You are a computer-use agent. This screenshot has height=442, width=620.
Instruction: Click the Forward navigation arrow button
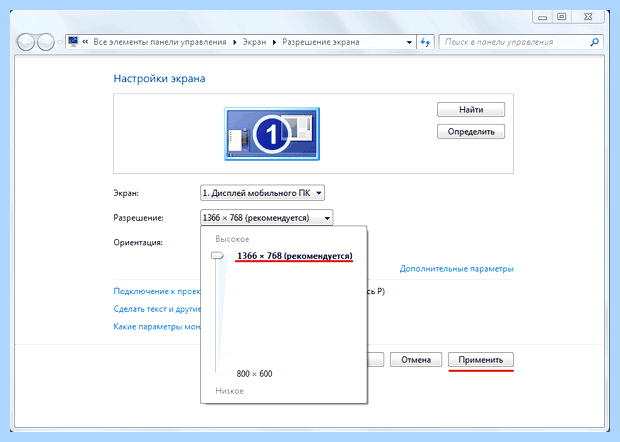[x=46, y=42]
